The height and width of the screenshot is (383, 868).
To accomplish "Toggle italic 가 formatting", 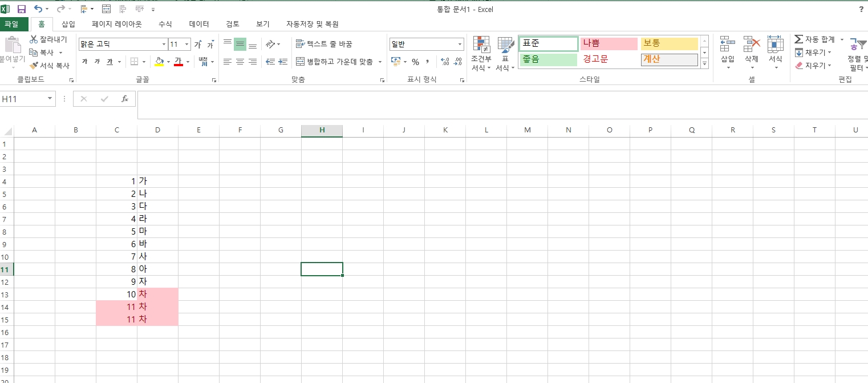I will [x=97, y=62].
